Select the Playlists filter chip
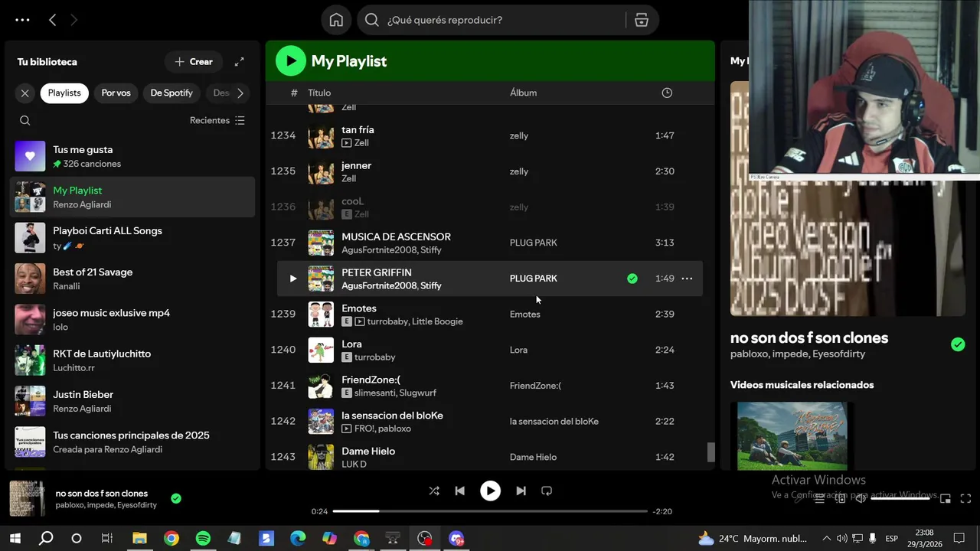This screenshot has height=551, width=980. tap(64, 93)
